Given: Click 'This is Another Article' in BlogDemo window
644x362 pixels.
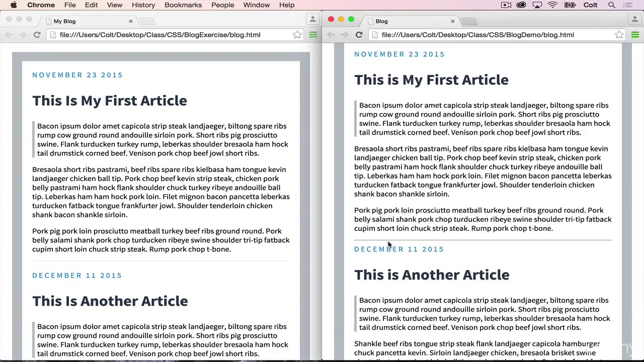Looking at the screenshot, I should [432, 275].
